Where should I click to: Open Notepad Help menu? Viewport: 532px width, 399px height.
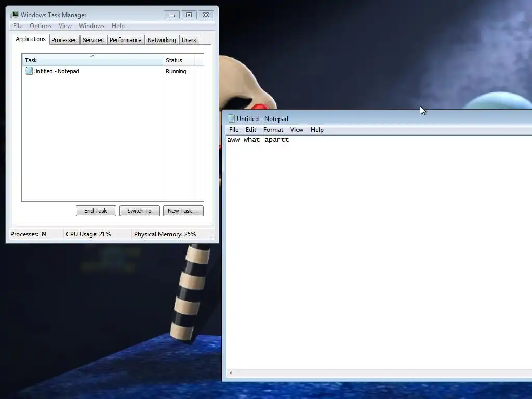pos(317,130)
